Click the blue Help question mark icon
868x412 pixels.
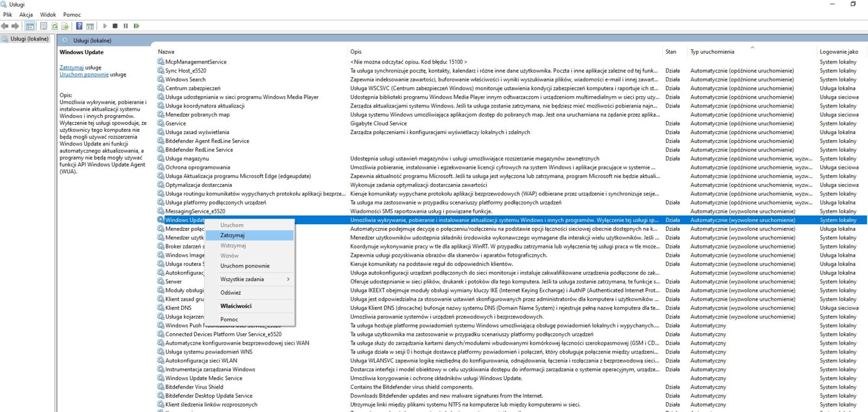tap(79, 26)
